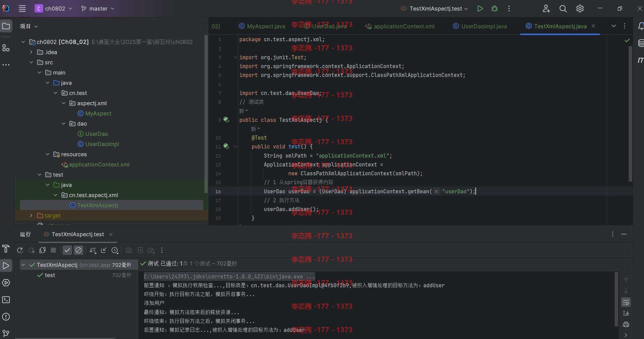Rerun failed tests icon
The width and height of the screenshot is (644, 339).
point(31,251)
